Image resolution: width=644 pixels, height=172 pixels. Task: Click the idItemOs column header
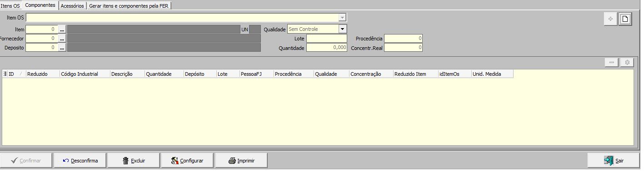point(454,74)
